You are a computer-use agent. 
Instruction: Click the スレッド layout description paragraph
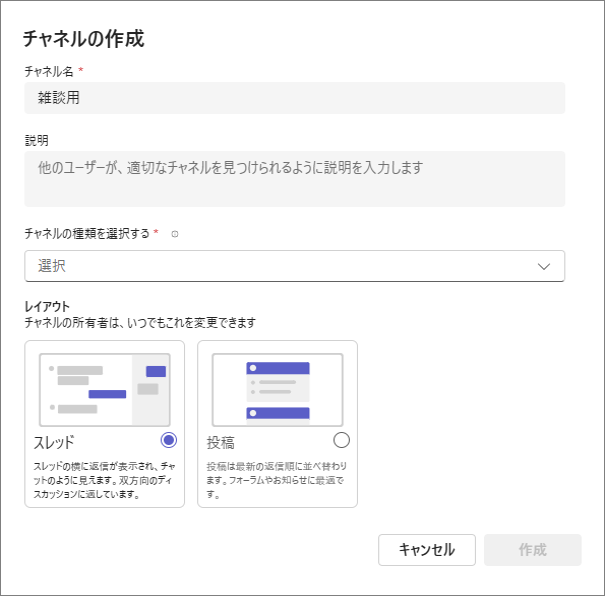(x=104, y=480)
